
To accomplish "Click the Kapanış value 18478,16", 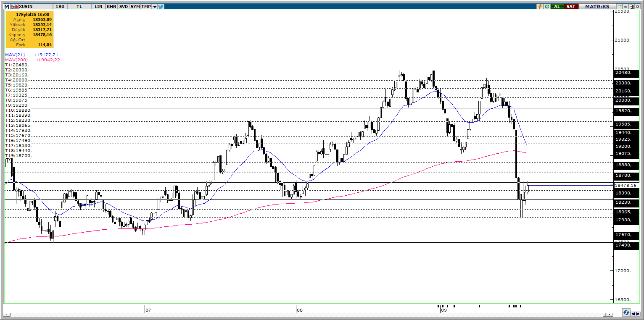I will 42,34.
